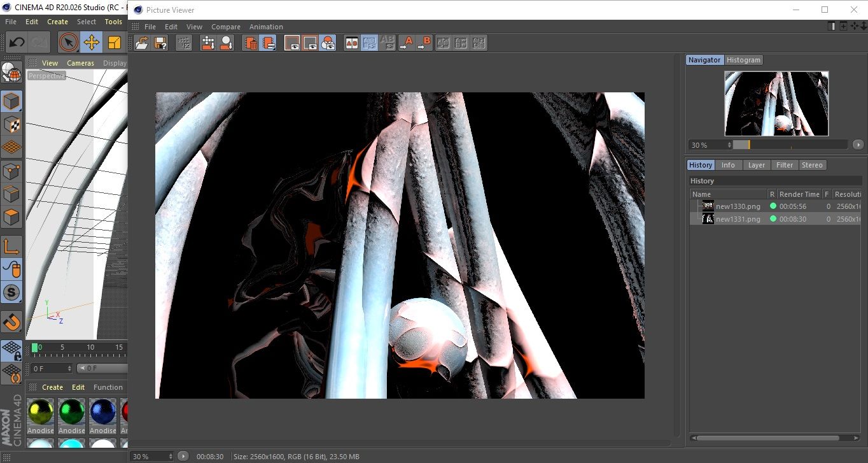868x463 pixels.
Task: Click the 0 F frame field stepper
Action: click(x=69, y=369)
